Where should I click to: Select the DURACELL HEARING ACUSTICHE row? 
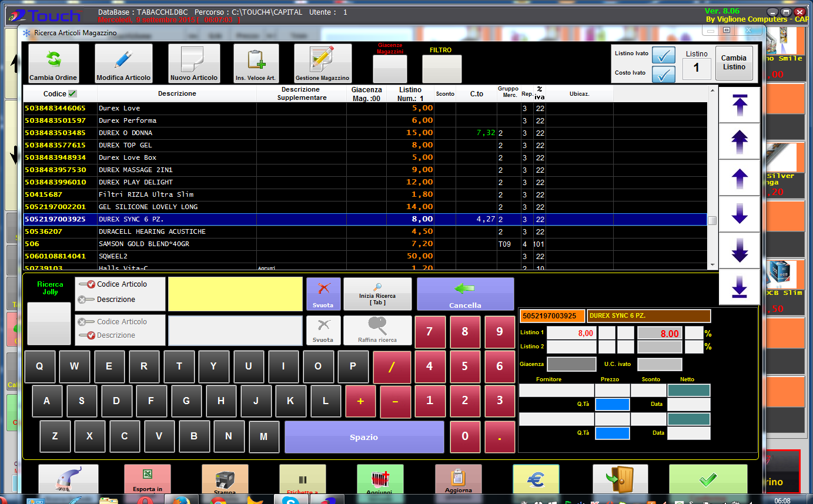point(364,231)
